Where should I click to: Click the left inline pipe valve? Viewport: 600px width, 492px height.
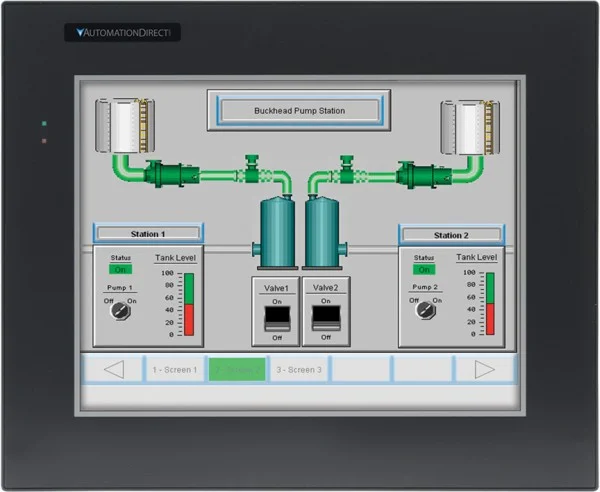[x=252, y=169]
